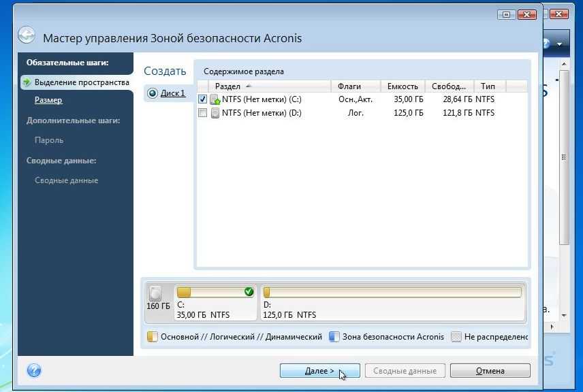Click the back arrow icon in wizard header
The width and height of the screenshot is (583, 392).
(26, 35)
